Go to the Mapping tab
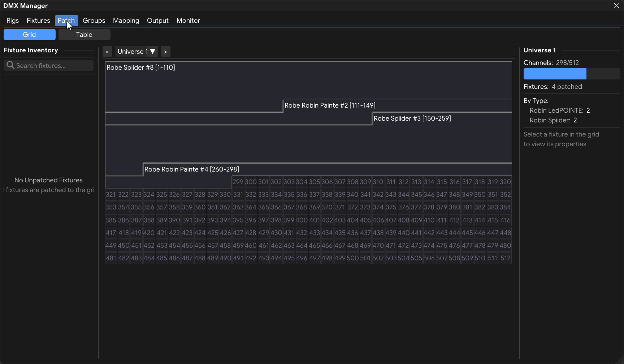Screen dimensions: 624x364 pos(126,21)
